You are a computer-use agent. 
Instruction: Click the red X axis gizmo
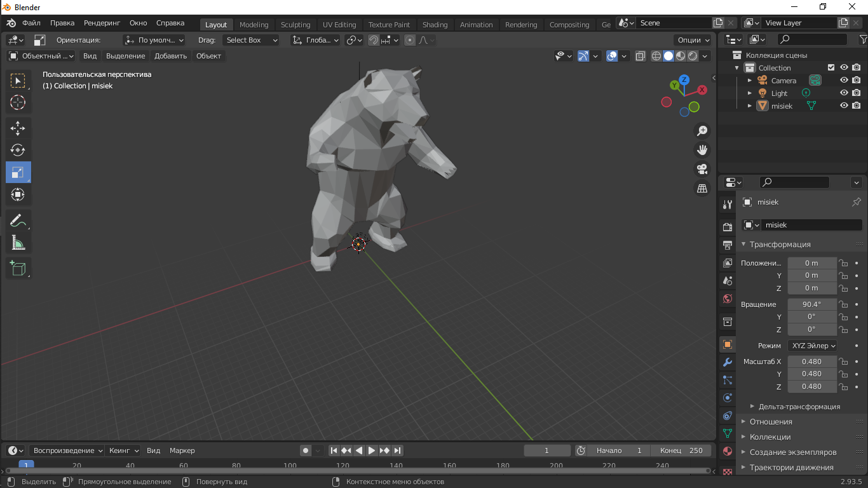(702, 90)
